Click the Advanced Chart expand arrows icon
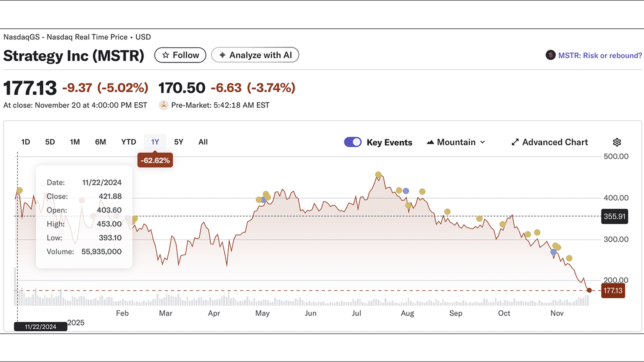The image size is (644, 362). [x=515, y=142]
